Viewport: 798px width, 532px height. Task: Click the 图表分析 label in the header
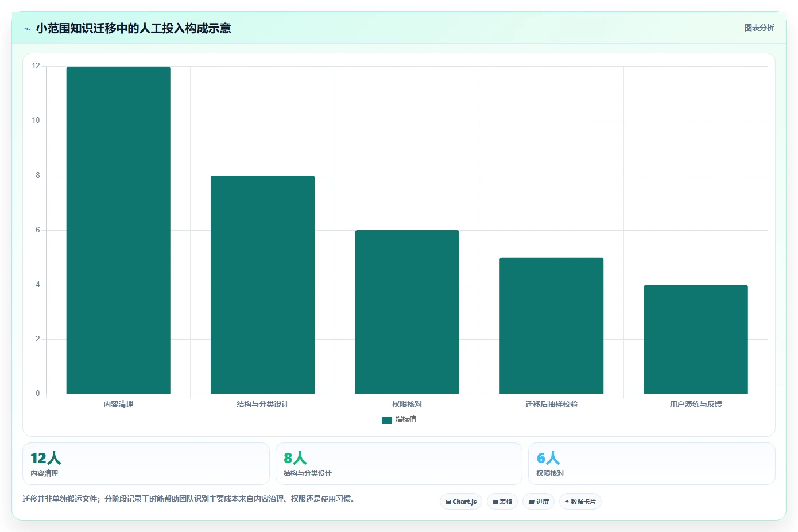(759, 28)
